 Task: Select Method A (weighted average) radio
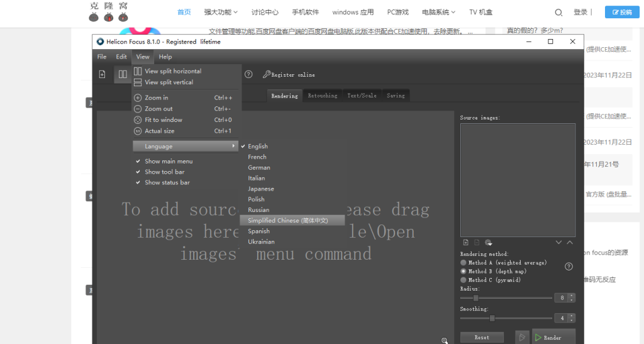(464, 263)
